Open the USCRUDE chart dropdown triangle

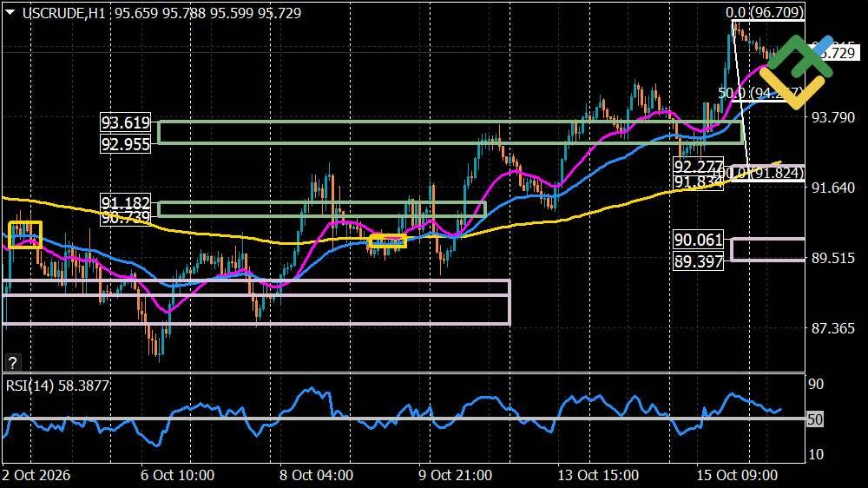coord(10,12)
